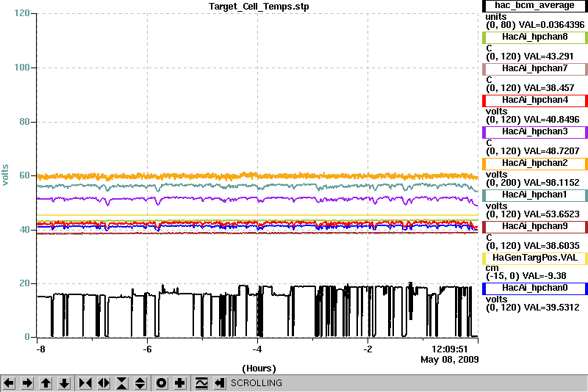588x392 pixels.
Task: Click the VAL=38.457 reading
Action: point(549,88)
